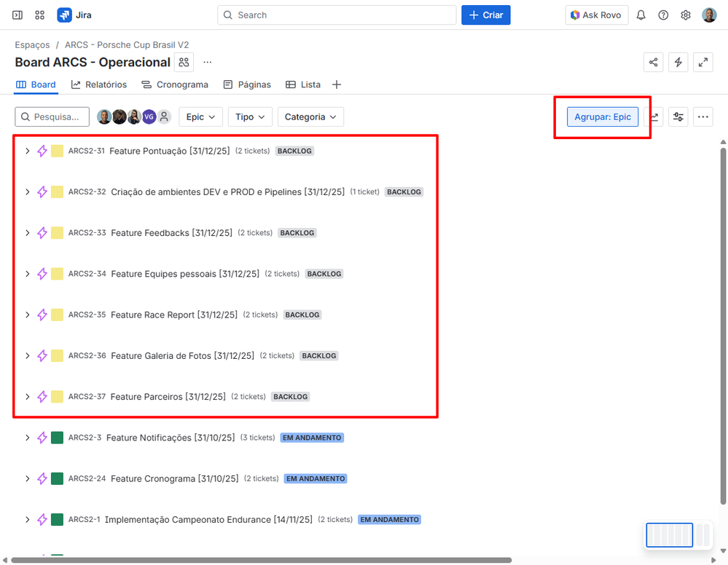
Task: Click the Agrupar: Epic button
Action: click(602, 116)
